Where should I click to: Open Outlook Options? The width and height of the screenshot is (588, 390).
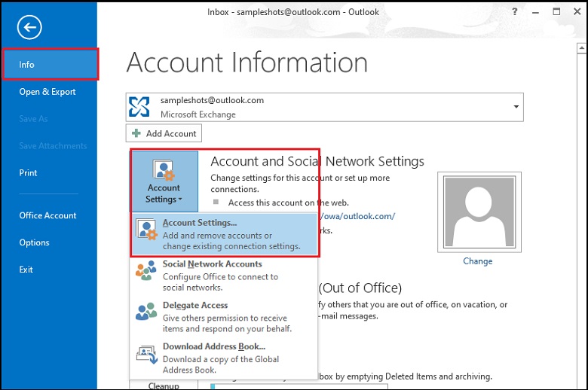pos(34,242)
